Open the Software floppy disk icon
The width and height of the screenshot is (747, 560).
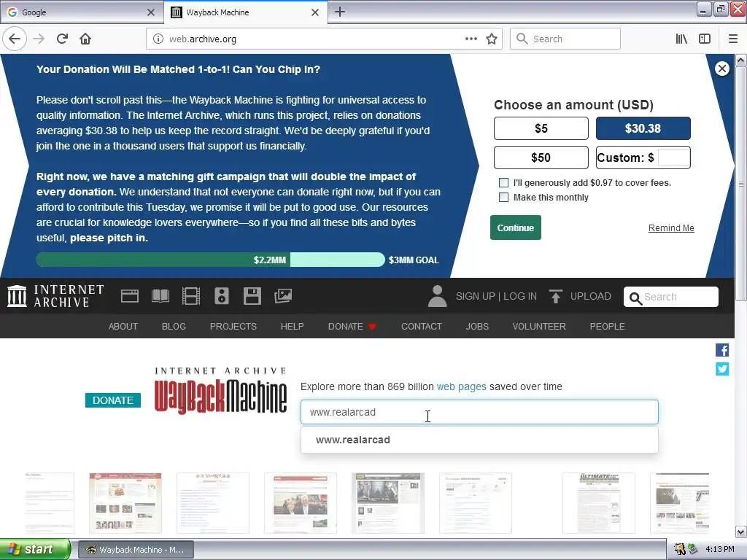click(x=252, y=296)
